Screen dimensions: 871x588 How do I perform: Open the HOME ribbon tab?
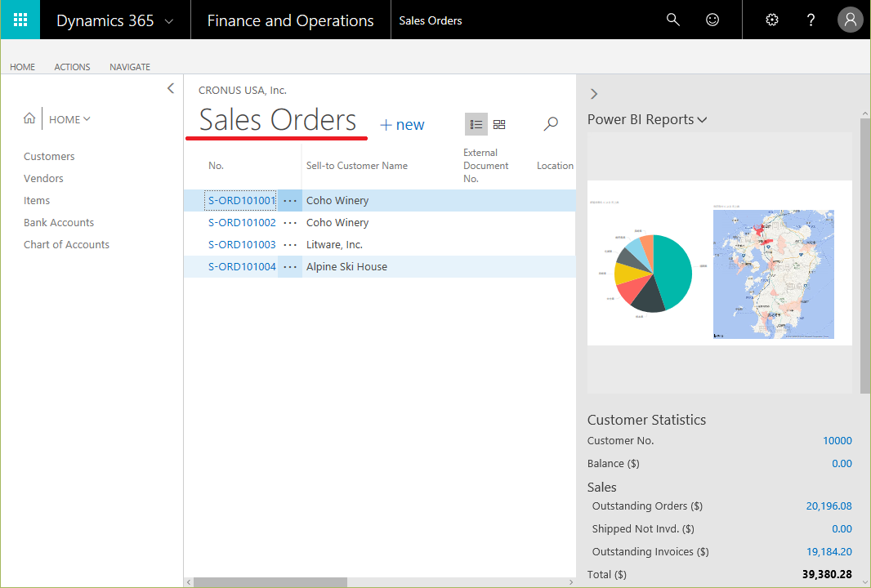tap(22, 67)
